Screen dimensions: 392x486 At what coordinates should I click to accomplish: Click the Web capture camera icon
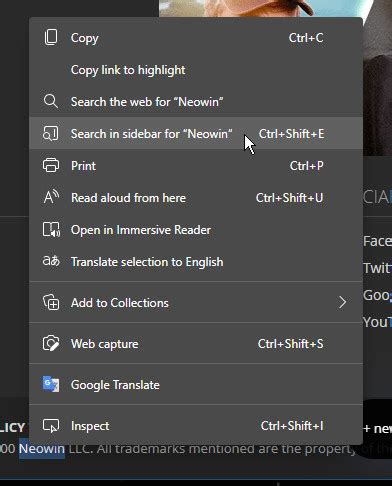pos(51,343)
